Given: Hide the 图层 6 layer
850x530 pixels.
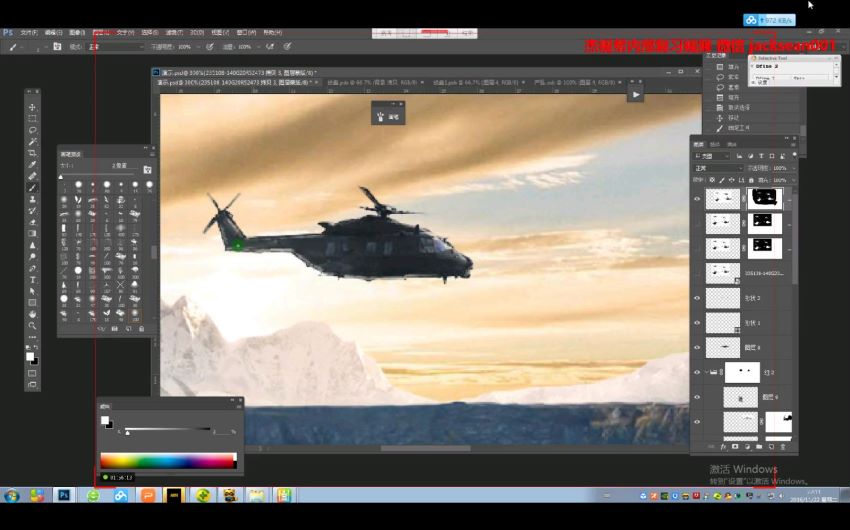Looking at the screenshot, I should click(x=697, y=397).
